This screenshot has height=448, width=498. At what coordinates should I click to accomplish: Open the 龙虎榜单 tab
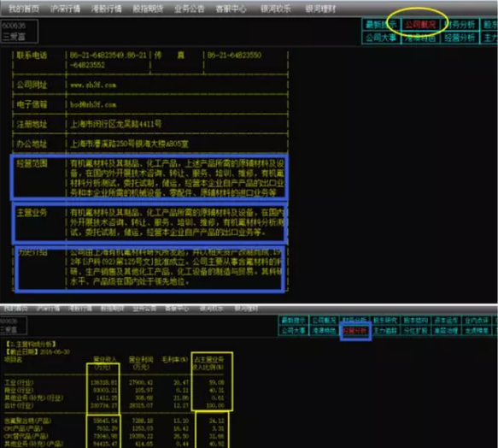(x=477, y=331)
